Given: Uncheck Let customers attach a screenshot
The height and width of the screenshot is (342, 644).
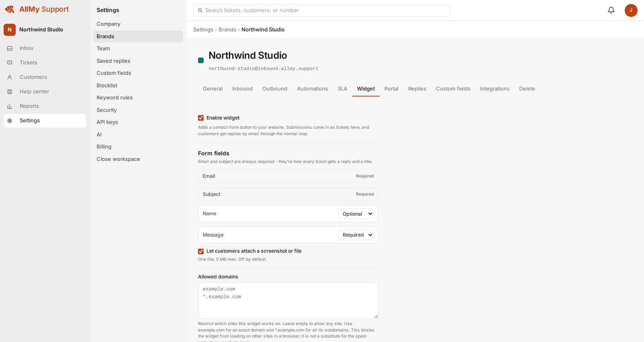Looking at the screenshot, I should click(201, 251).
